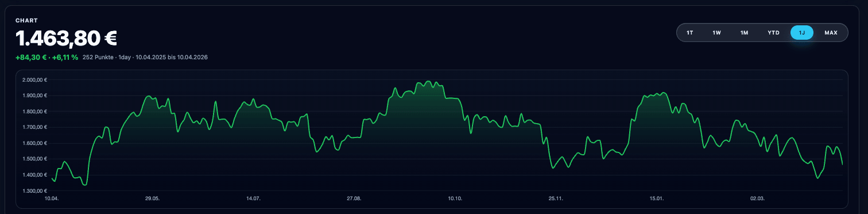Click the 1.700,00 € axis label
The image size is (868, 214).
35,127
